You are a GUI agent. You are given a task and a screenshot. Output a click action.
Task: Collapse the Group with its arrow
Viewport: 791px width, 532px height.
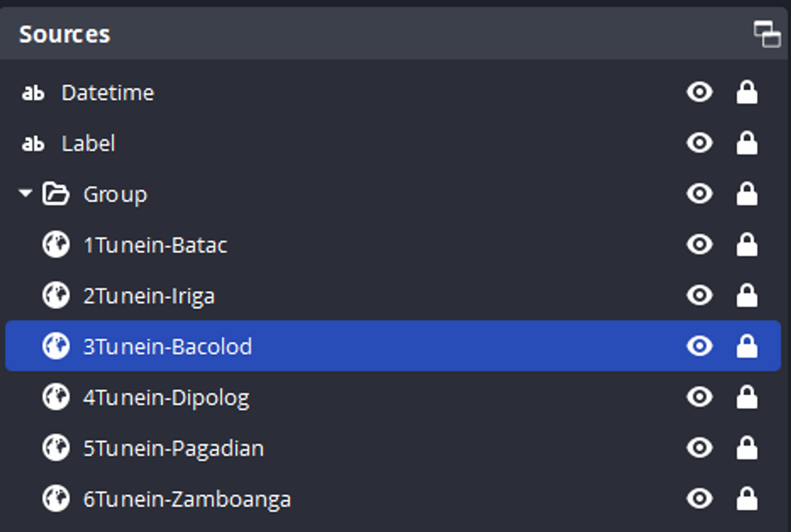tap(26, 193)
